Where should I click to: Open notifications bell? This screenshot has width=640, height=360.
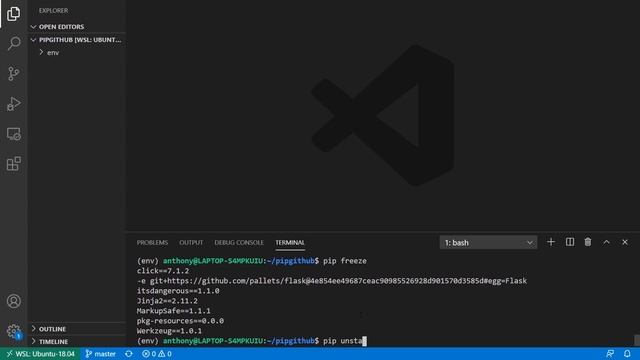(627, 354)
